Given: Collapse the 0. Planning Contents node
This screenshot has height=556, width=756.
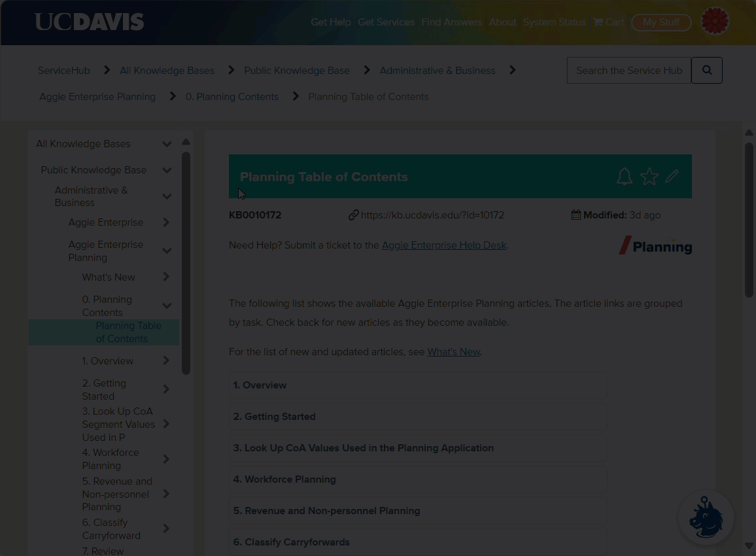Looking at the screenshot, I should 167,305.
